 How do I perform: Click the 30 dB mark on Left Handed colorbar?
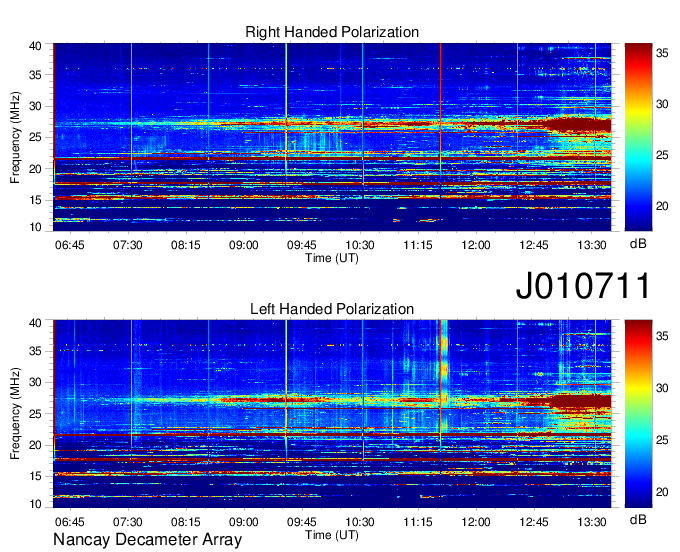(x=662, y=388)
